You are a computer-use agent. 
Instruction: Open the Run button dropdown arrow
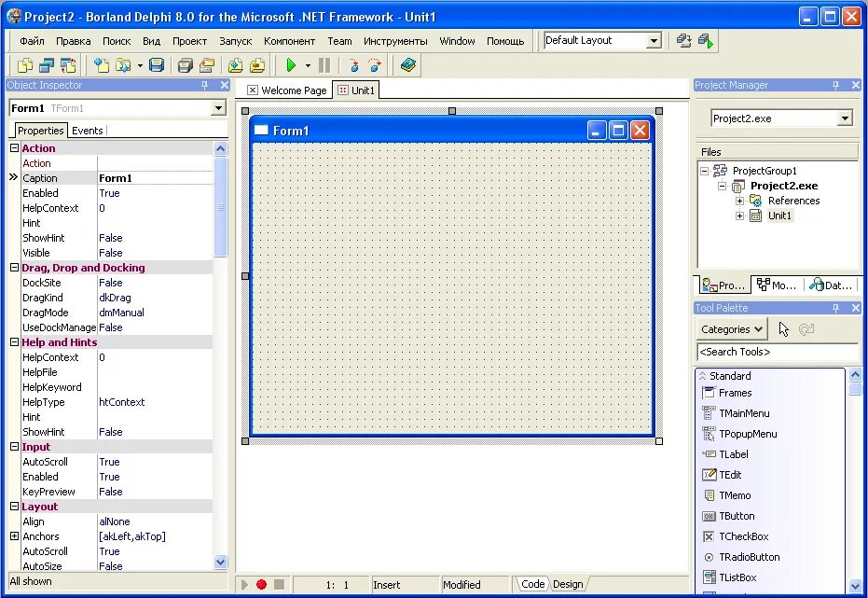[x=308, y=65]
